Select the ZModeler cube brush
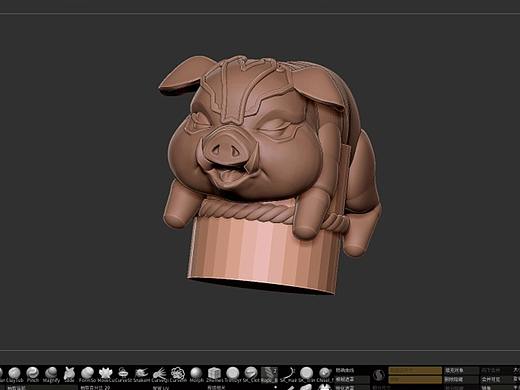The height and width of the screenshot is (390, 520). point(214,374)
